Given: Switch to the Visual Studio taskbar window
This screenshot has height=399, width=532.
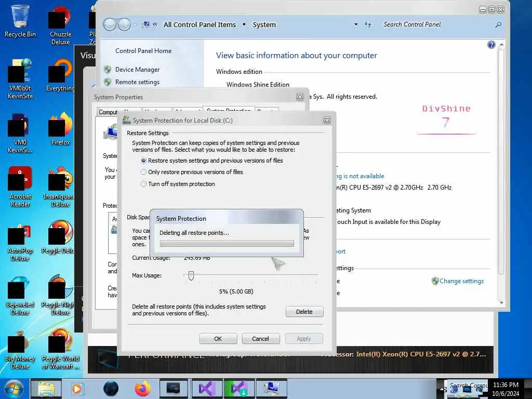Looking at the screenshot, I should [x=206, y=389].
